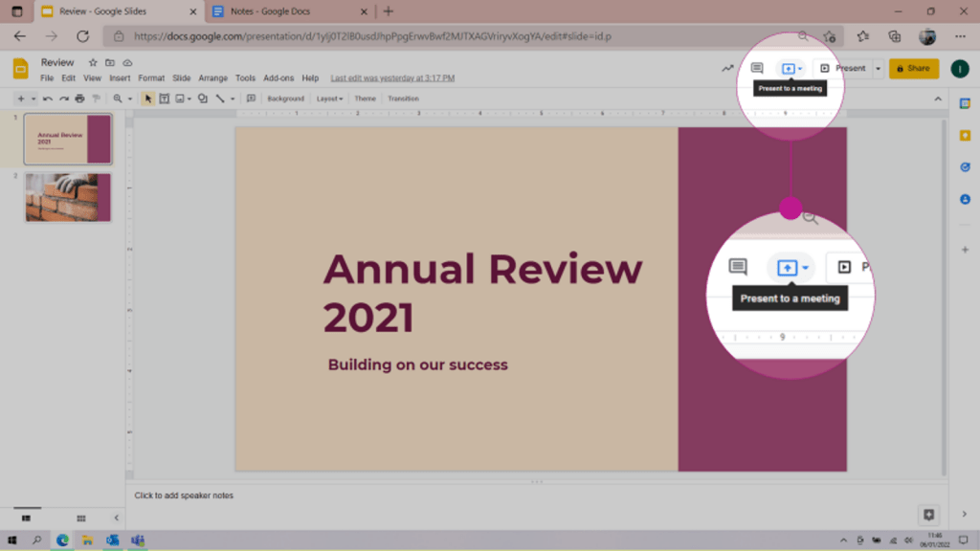Click the Background button to change slide color
The height and width of the screenshot is (551, 980).
point(287,99)
